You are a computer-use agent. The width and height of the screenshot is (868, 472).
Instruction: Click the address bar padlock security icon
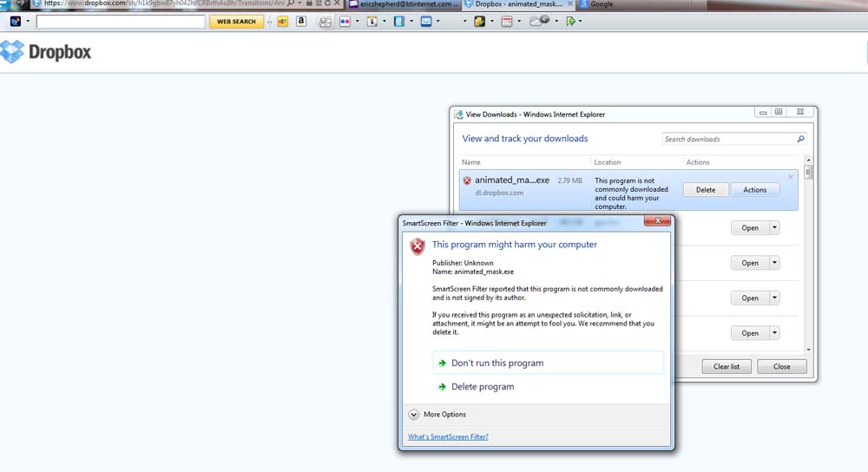(x=309, y=3)
